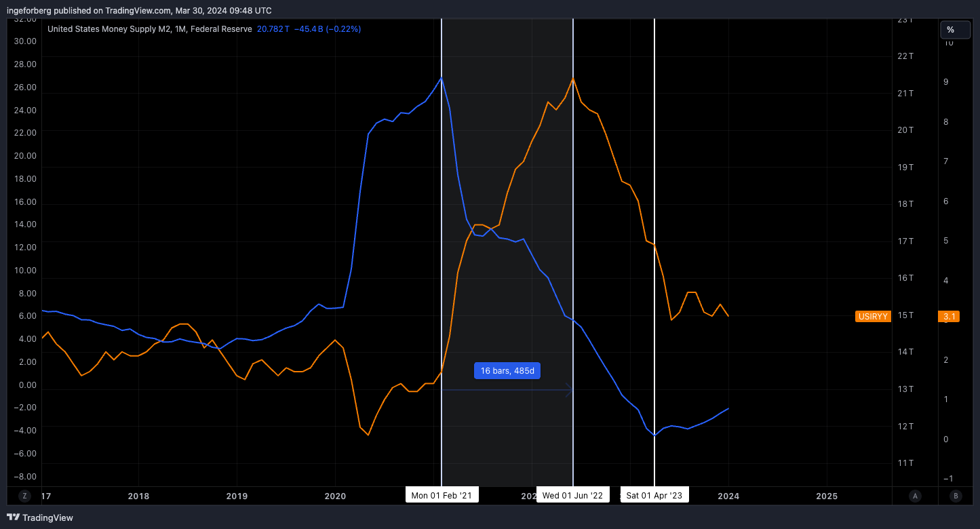The image size is (980, 529).
Task: Click the 2025 label on the time axis
Action: coord(827,496)
